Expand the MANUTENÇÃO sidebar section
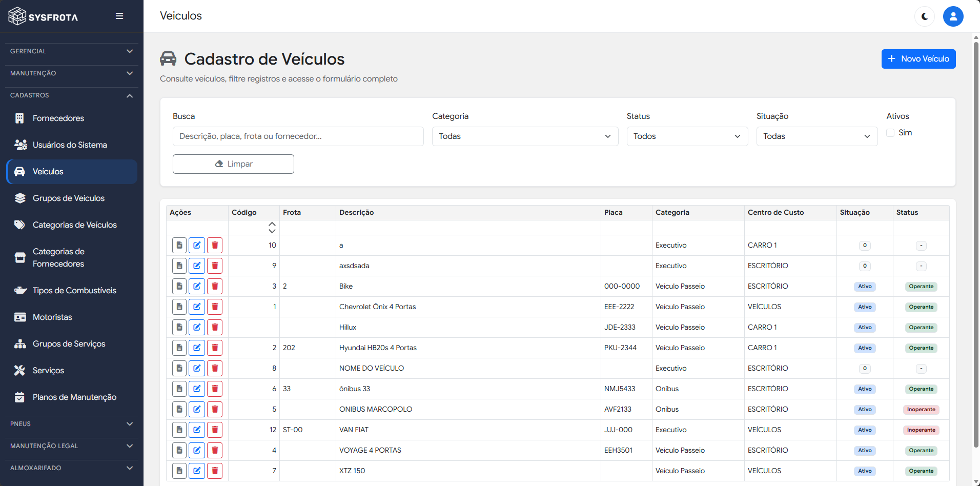This screenshot has width=980, height=486. tap(72, 73)
